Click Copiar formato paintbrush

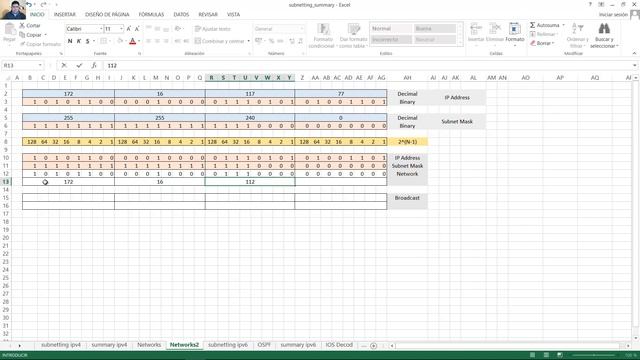40,44
